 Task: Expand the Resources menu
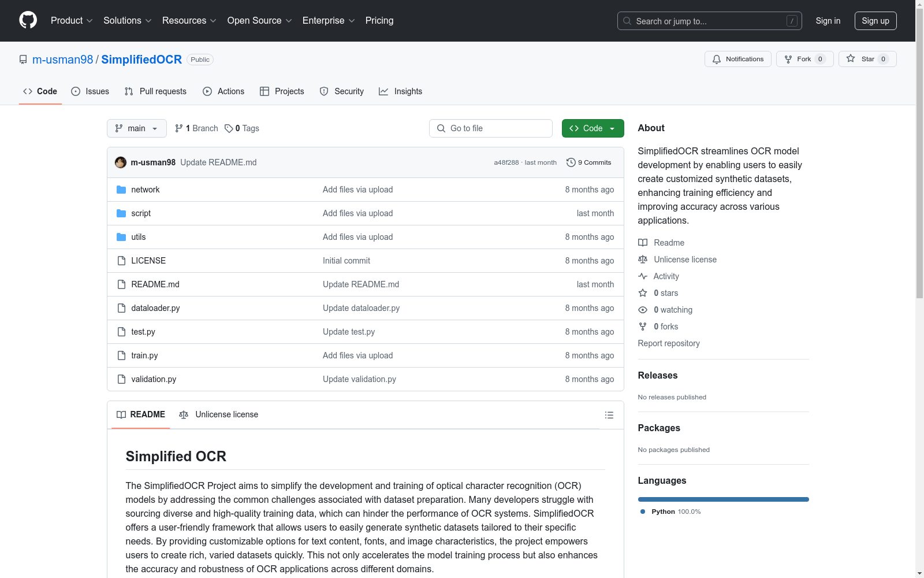pyautogui.click(x=189, y=21)
